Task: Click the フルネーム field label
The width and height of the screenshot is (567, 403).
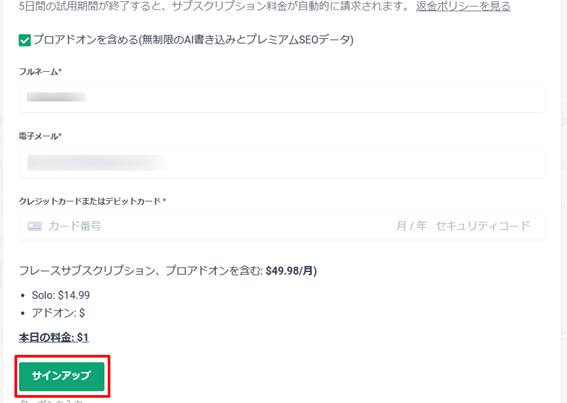Action: point(40,72)
